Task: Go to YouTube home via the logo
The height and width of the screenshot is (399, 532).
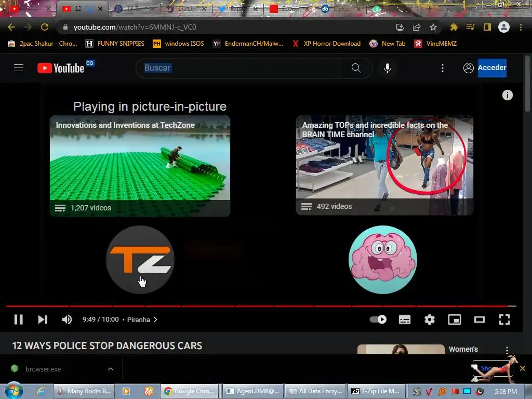Action: click(x=61, y=68)
